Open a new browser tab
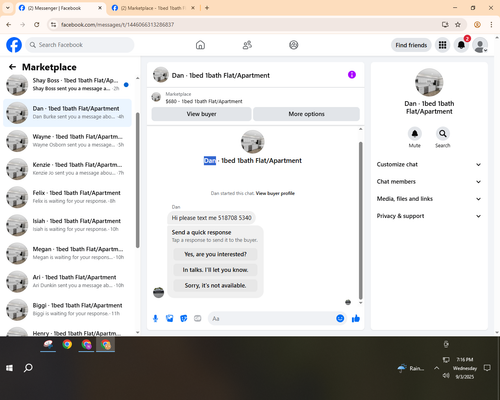Image resolution: width=500 pixels, height=400 pixels. [x=207, y=8]
